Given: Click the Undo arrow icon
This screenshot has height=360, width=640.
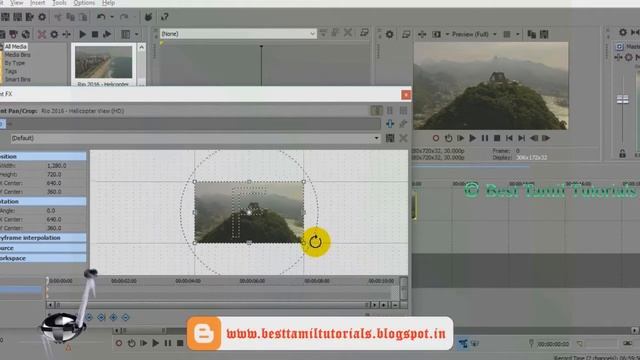Looking at the screenshot, I should 101,17.
